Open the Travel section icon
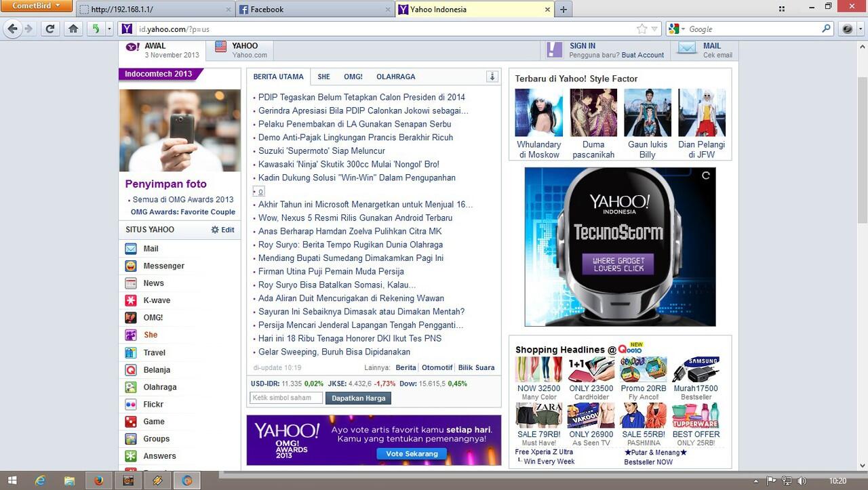Screen dimensions: 868x490 point(131,352)
